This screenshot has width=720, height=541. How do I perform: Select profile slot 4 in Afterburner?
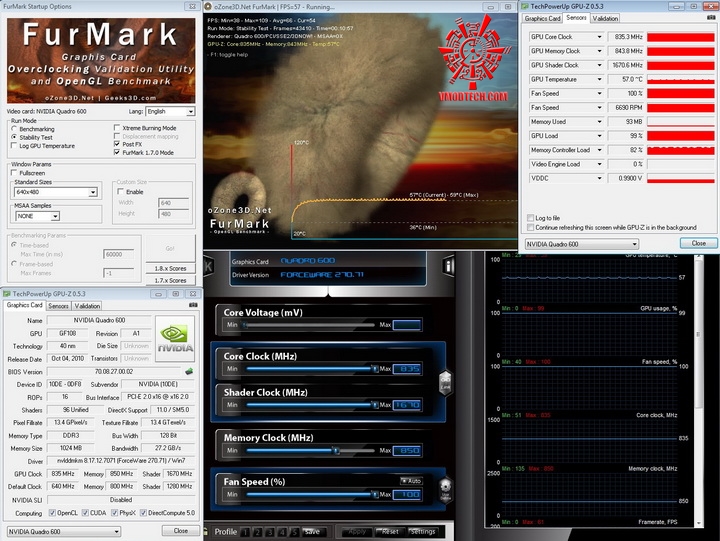coord(282,532)
